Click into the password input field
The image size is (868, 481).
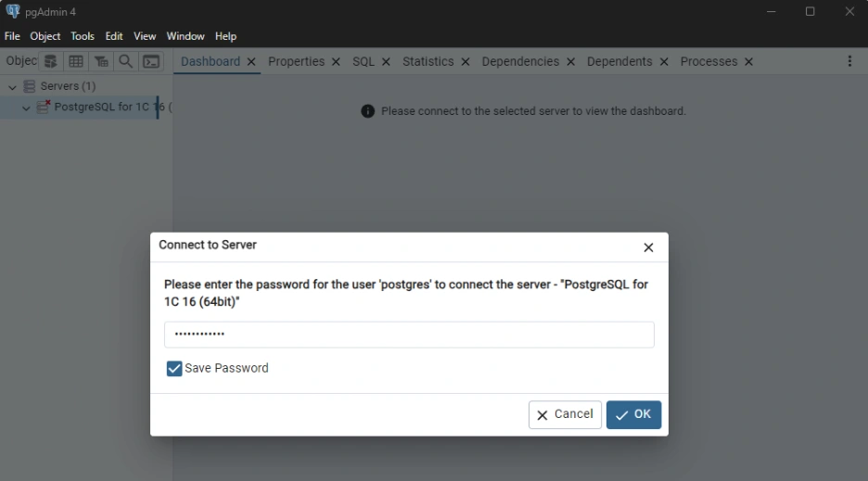pyautogui.click(x=409, y=335)
